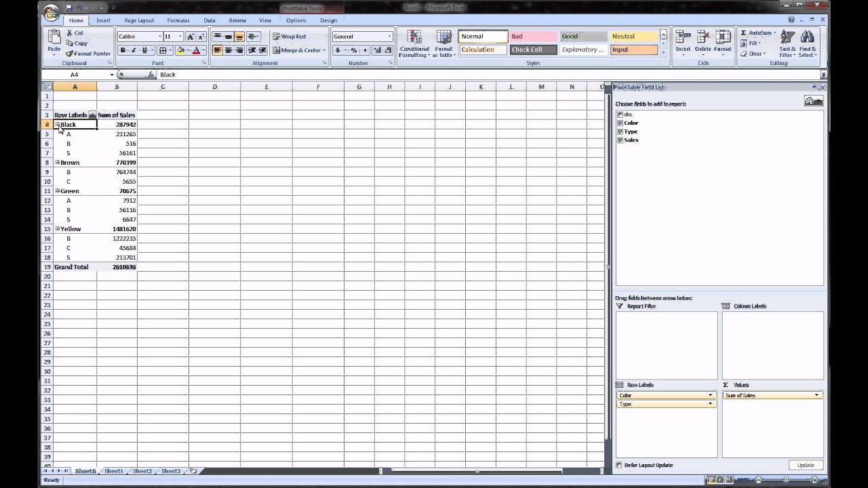The height and width of the screenshot is (488, 868).
Task: Center text horizontally
Action: (x=229, y=50)
